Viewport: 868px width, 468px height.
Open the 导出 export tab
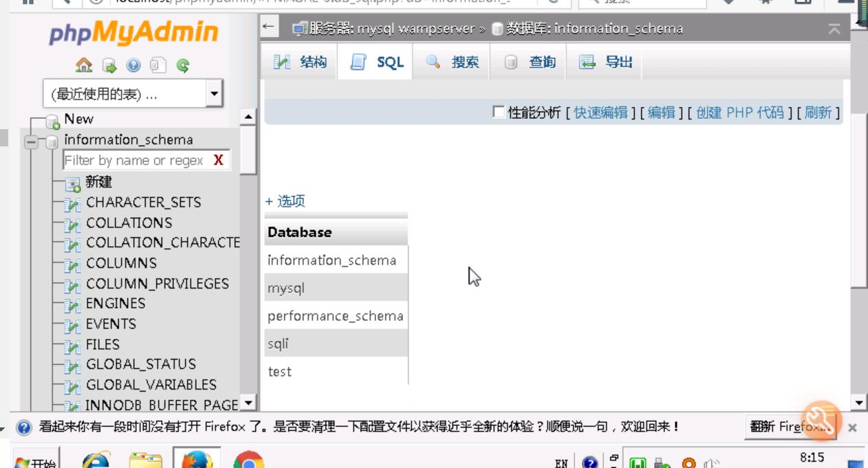tap(605, 63)
